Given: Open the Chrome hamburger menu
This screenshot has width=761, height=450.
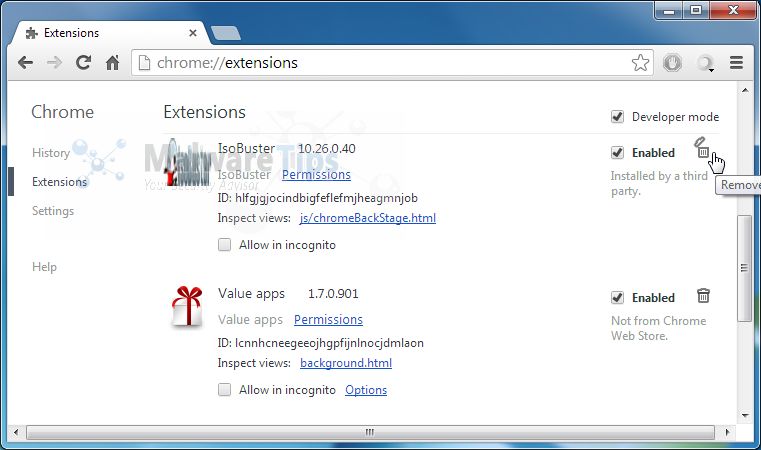Looking at the screenshot, I should tap(736, 63).
